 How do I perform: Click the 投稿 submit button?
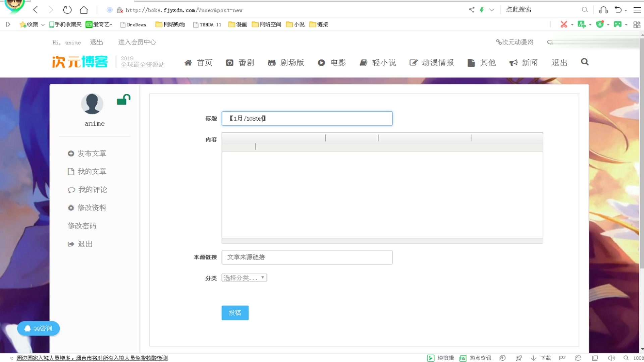pyautogui.click(x=235, y=313)
